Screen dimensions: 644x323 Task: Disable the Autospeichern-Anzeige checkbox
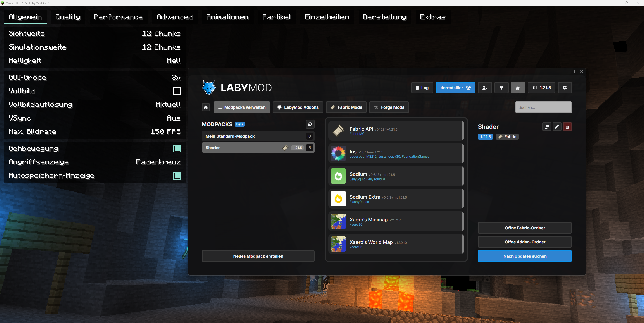coord(177,176)
